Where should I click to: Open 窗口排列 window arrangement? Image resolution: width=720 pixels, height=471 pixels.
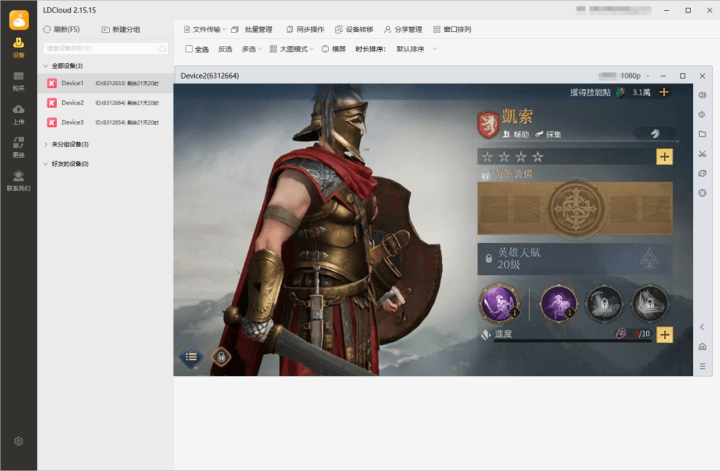452,29
